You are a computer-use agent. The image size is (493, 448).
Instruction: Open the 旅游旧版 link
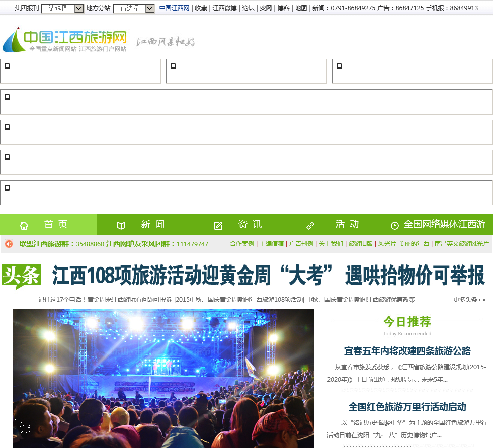(x=360, y=244)
